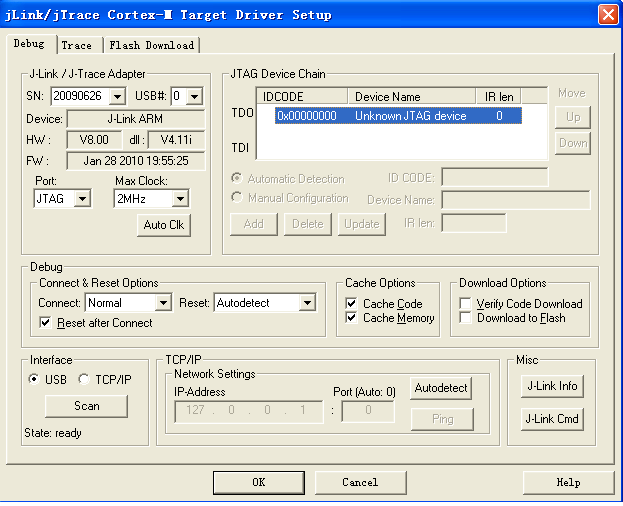Viewport: 623px width, 506px height.
Task: Uncheck the Cache Memory option
Action: pyautogui.click(x=352, y=318)
